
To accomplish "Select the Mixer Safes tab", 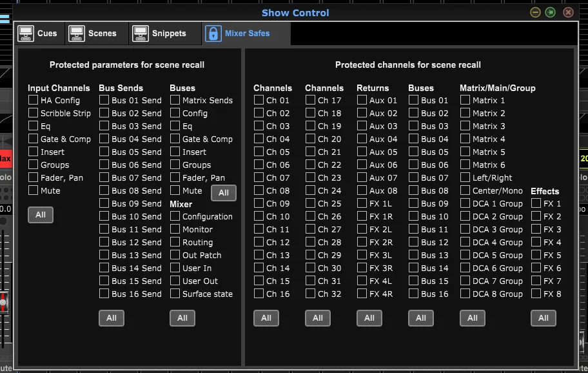I will click(246, 34).
